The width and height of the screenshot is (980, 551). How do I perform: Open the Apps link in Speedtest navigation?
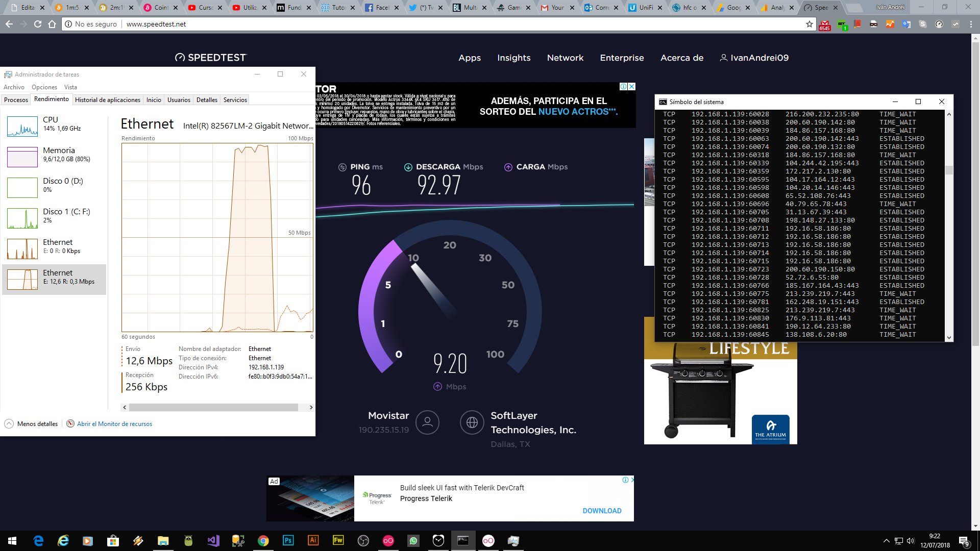point(470,58)
